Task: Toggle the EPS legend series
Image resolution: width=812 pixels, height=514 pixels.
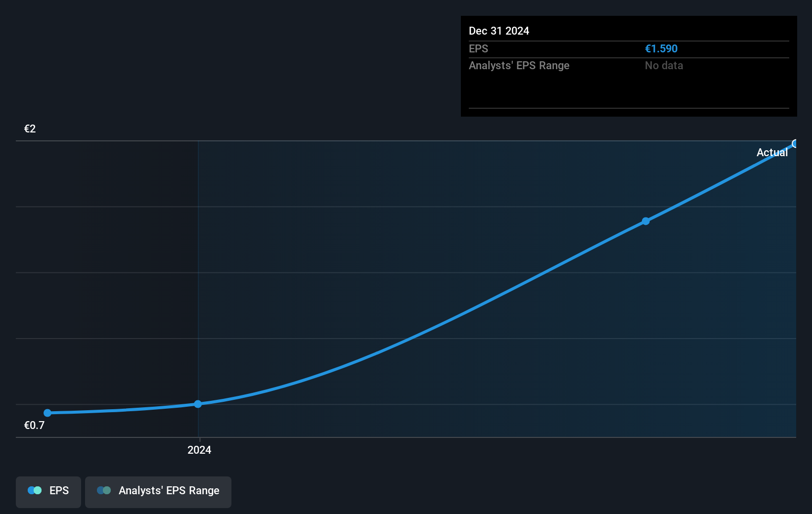Action: pyautogui.click(x=48, y=492)
